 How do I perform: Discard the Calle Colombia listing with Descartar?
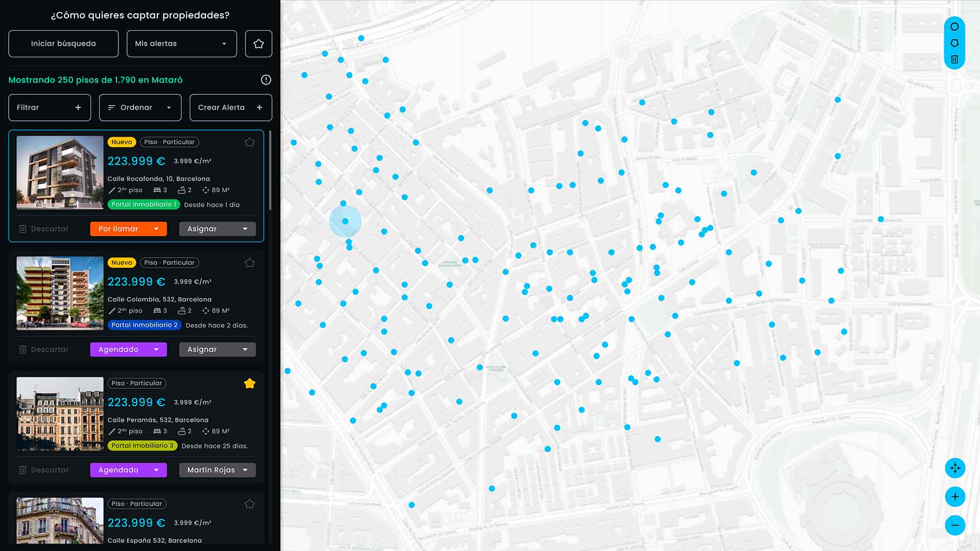click(44, 349)
